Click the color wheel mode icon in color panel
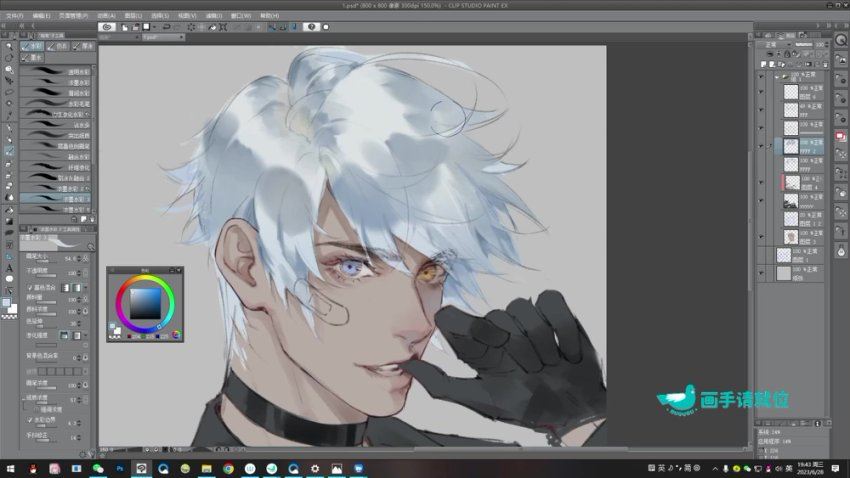Screen dimensions: 850x478 [x=176, y=335]
